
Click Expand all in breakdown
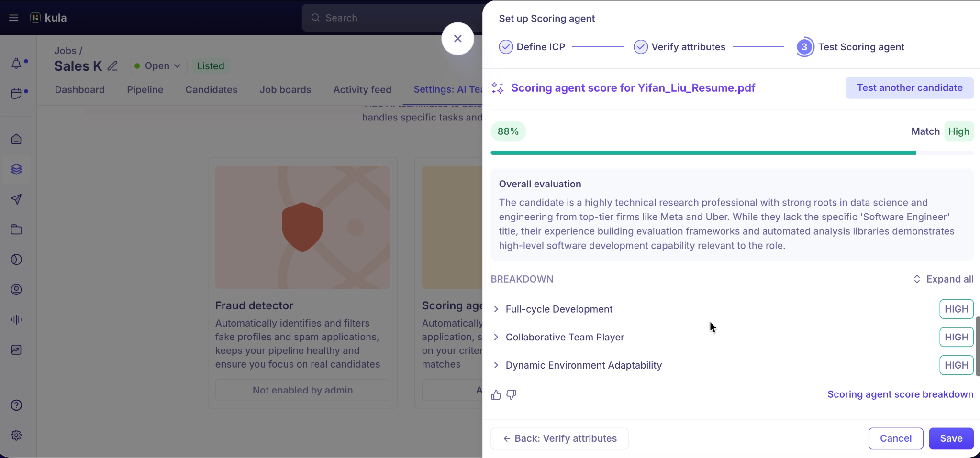[943, 279]
